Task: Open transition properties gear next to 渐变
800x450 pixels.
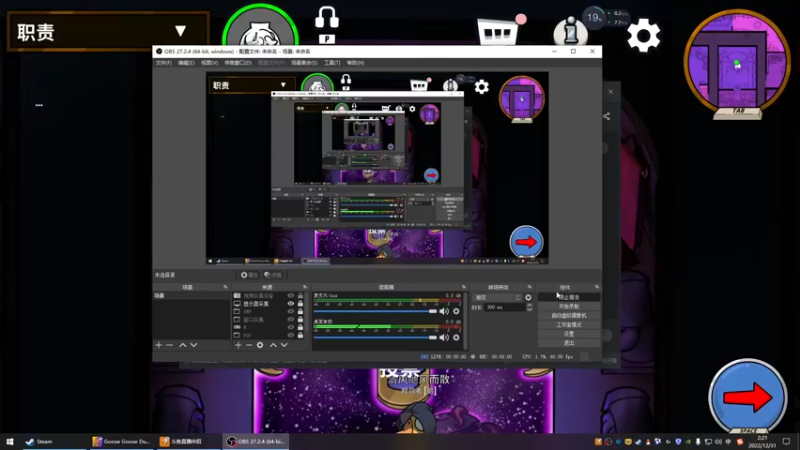Action: (x=528, y=297)
